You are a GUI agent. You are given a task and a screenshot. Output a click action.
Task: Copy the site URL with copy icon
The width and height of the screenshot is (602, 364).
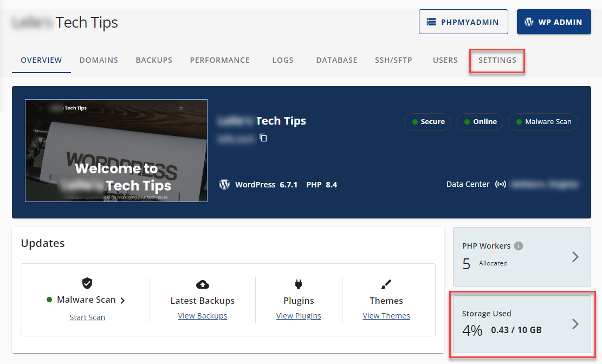263,138
